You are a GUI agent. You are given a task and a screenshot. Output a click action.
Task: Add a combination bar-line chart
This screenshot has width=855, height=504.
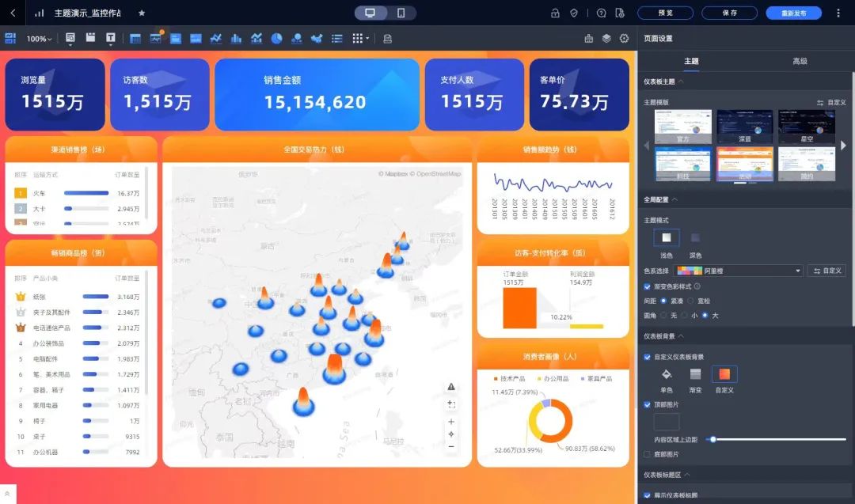[256, 38]
